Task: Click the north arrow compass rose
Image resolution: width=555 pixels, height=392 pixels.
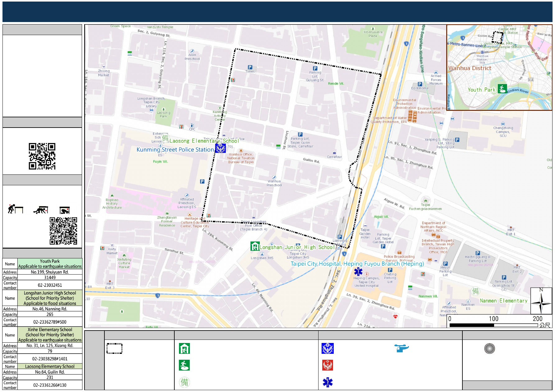Action: (x=541, y=301)
